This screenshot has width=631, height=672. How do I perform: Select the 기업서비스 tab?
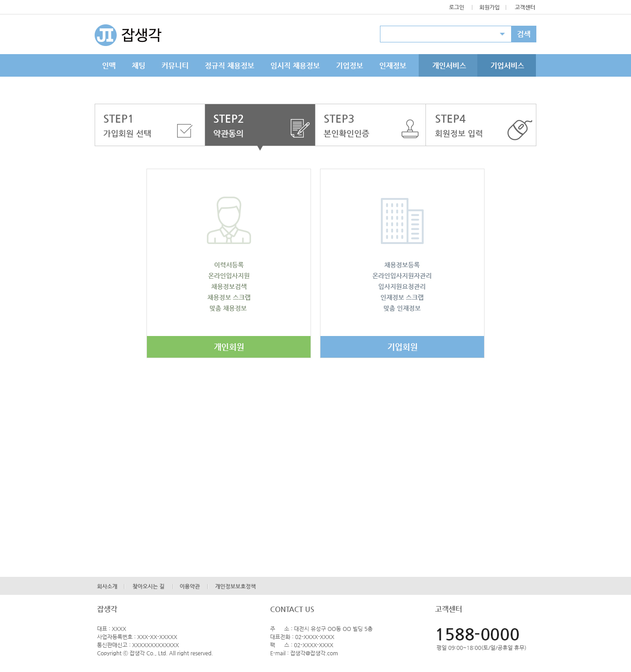[x=507, y=65]
